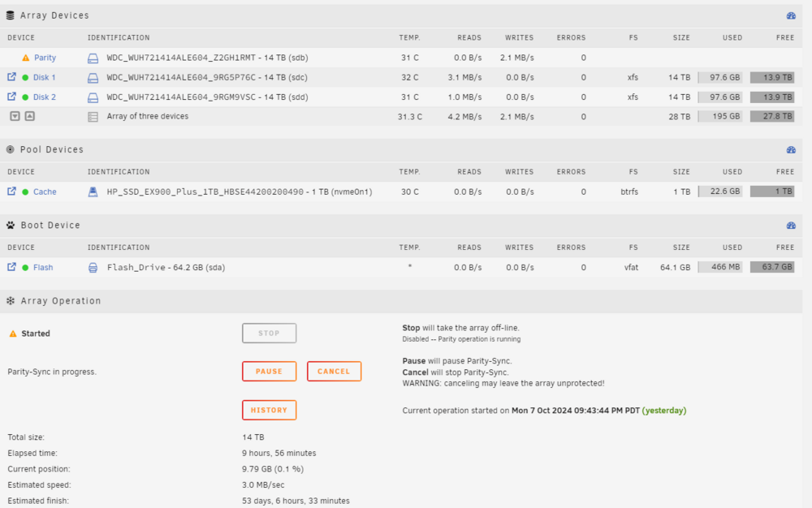Open the Disk 1 device link
The width and height of the screenshot is (812, 508).
44,78
